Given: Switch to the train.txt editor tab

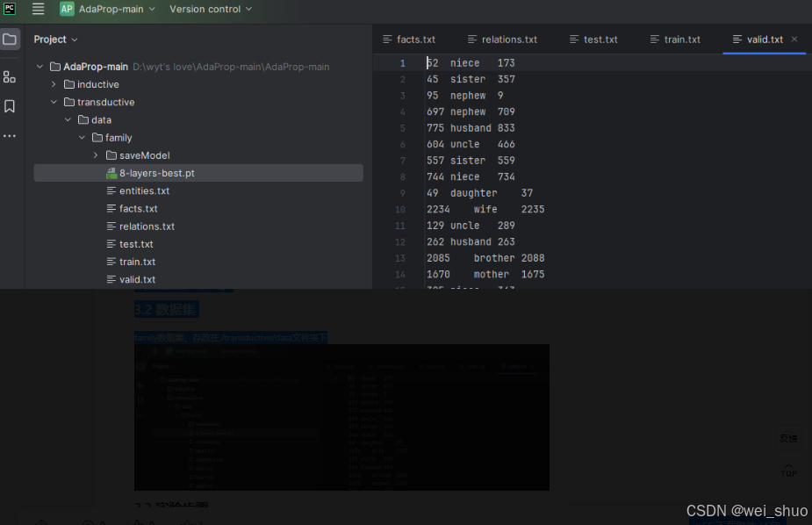Looking at the screenshot, I should pos(675,40).
